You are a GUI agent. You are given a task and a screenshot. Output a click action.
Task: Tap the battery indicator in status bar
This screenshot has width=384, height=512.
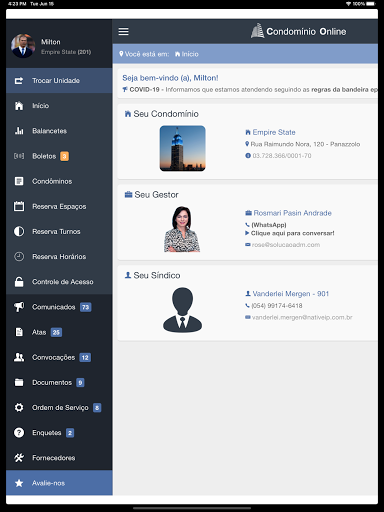371,4
